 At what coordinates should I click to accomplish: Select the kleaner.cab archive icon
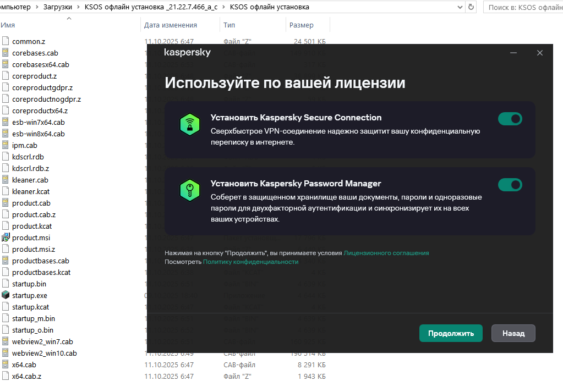pyautogui.click(x=6, y=180)
